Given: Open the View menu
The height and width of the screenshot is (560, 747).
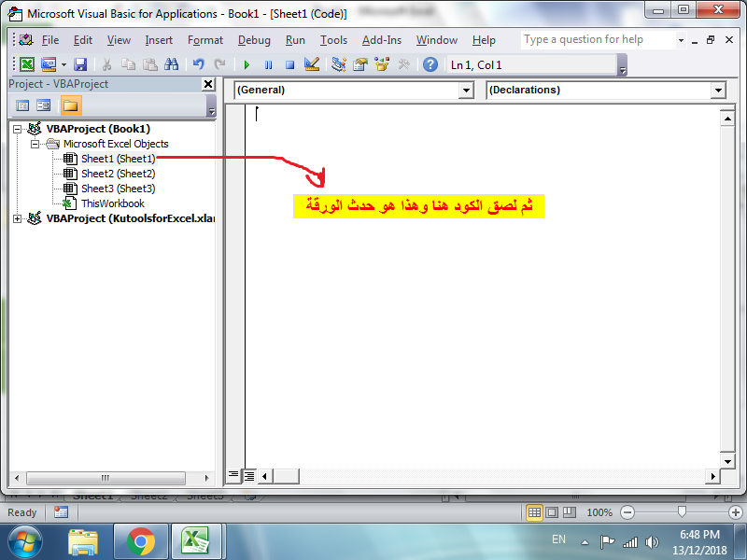Looking at the screenshot, I should (x=119, y=40).
